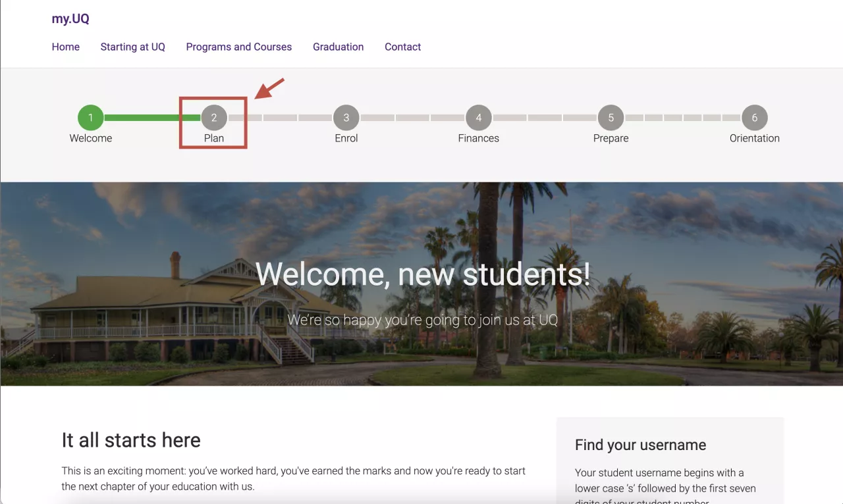
Task: Go to Programs and Courses
Action: pyautogui.click(x=239, y=47)
